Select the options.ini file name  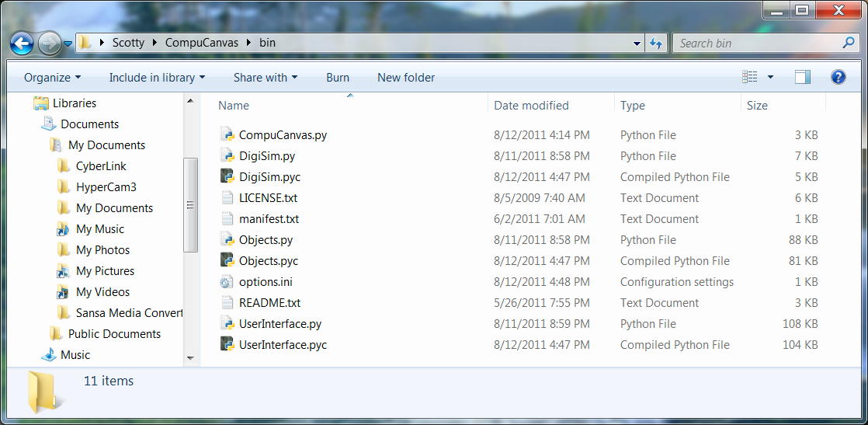(x=266, y=282)
